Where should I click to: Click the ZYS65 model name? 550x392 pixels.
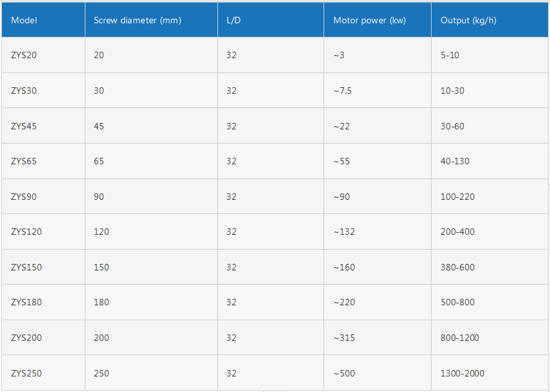24,161
